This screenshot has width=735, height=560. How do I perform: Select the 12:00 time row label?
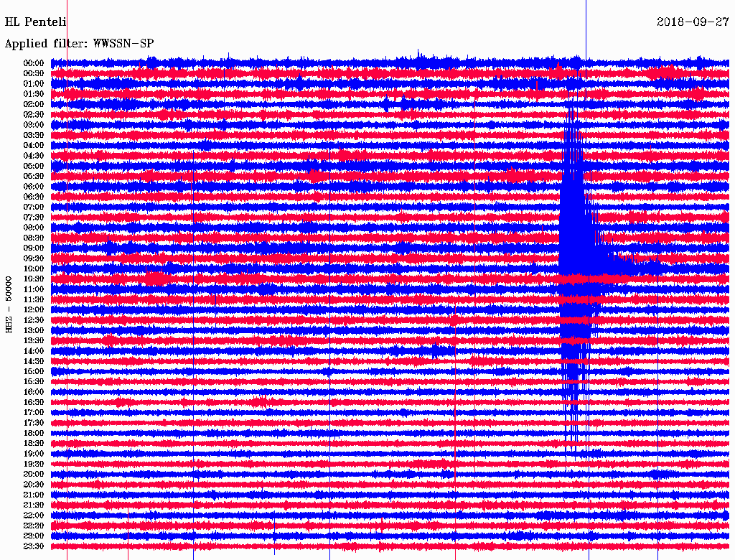[33, 310]
